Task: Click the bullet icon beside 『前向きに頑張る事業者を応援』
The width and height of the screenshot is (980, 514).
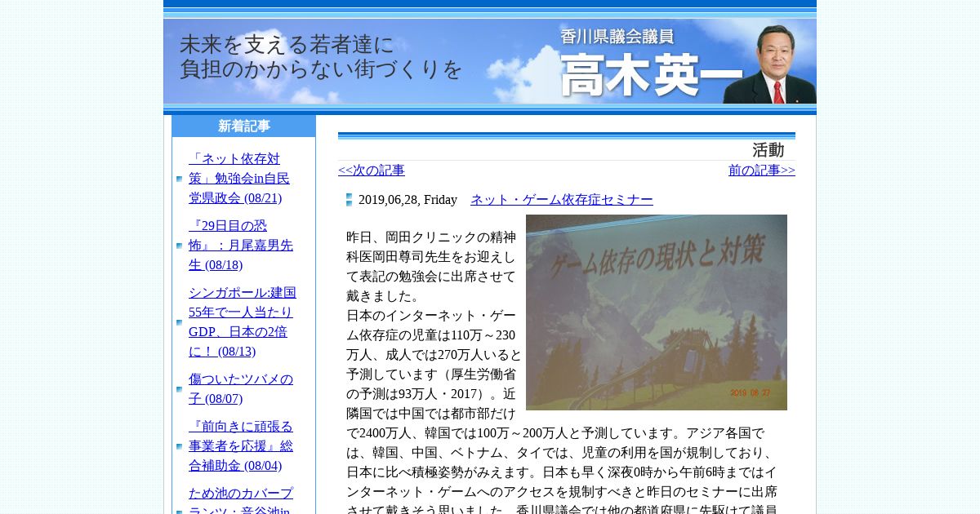Action: [x=180, y=446]
